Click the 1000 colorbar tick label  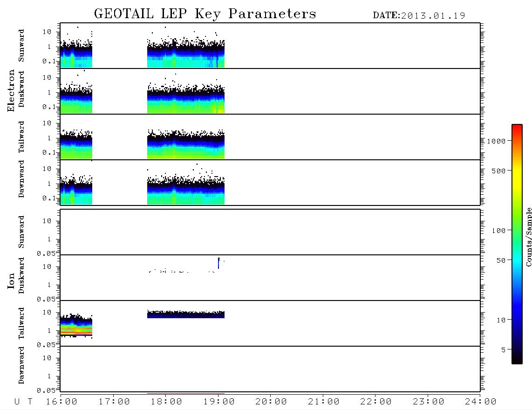(497, 141)
